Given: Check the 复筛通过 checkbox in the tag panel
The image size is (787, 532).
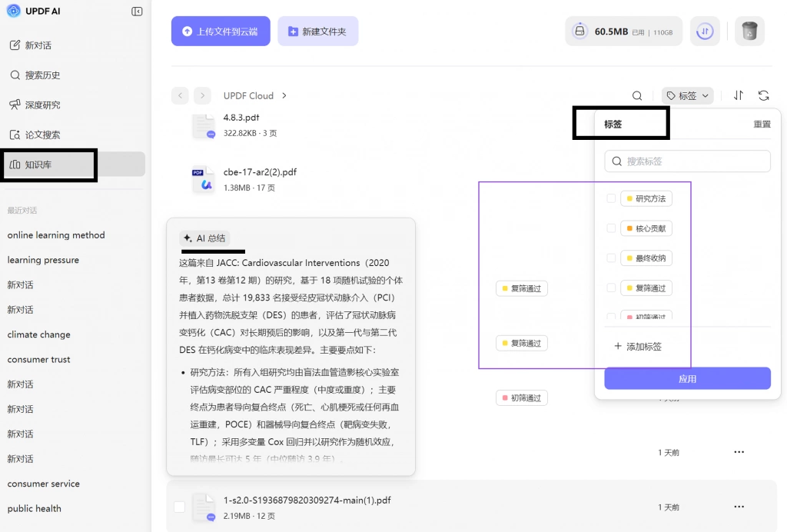Looking at the screenshot, I should pyautogui.click(x=611, y=288).
